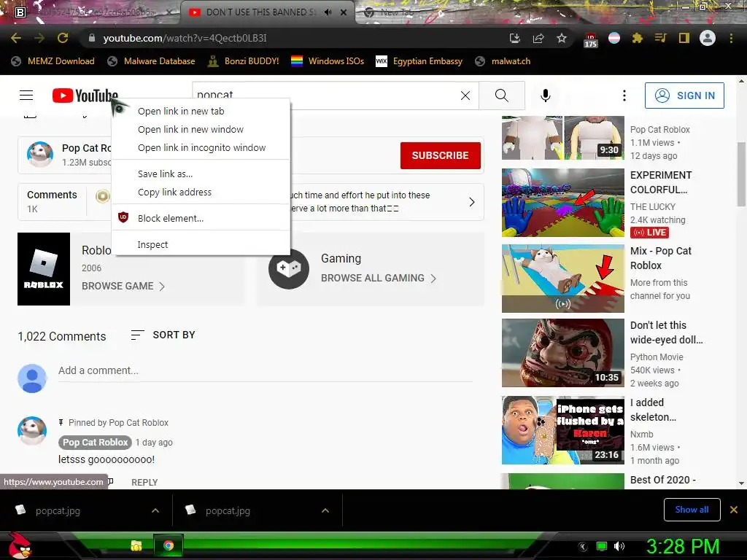Reply to the pinned comment

(x=144, y=483)
